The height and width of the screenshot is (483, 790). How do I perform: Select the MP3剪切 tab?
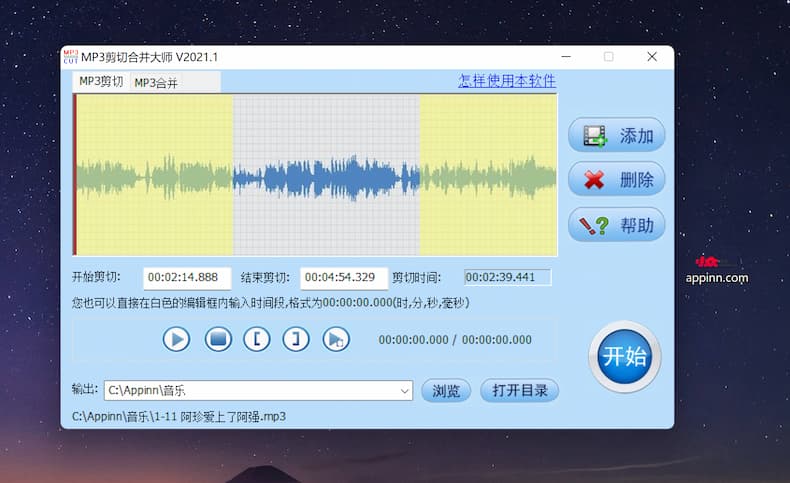(101, 82)
